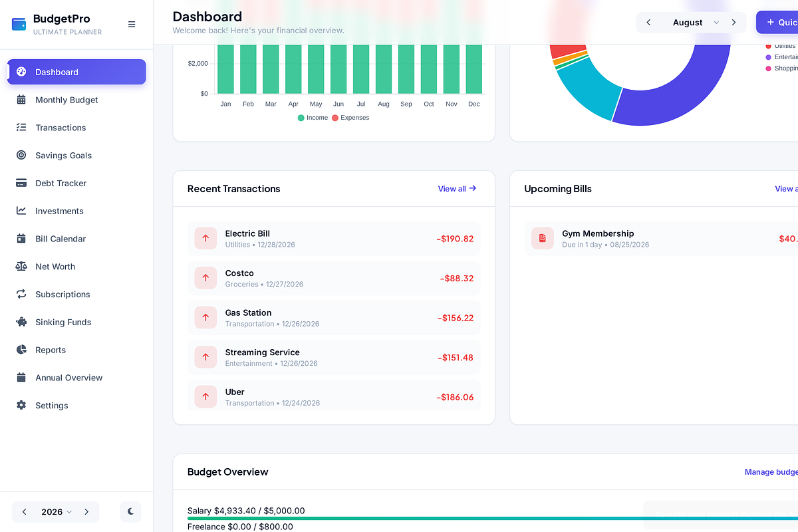
Task: Open the Settings page
Action: pyautogui.click(x=76, y=406)
